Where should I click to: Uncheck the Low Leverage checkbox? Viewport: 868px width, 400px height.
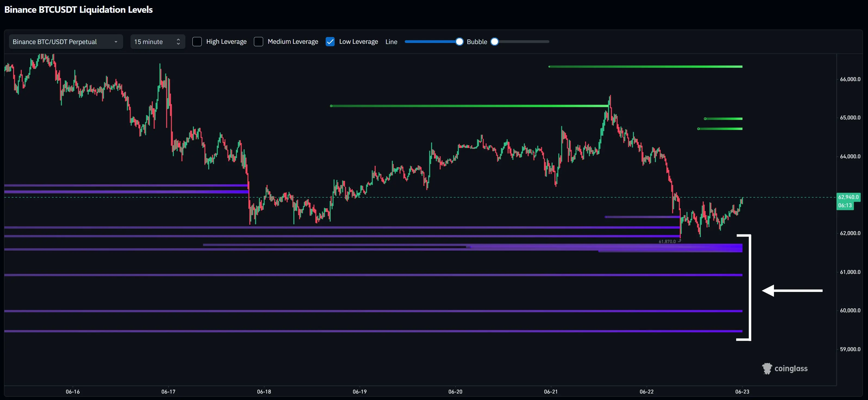coord(330,42)
